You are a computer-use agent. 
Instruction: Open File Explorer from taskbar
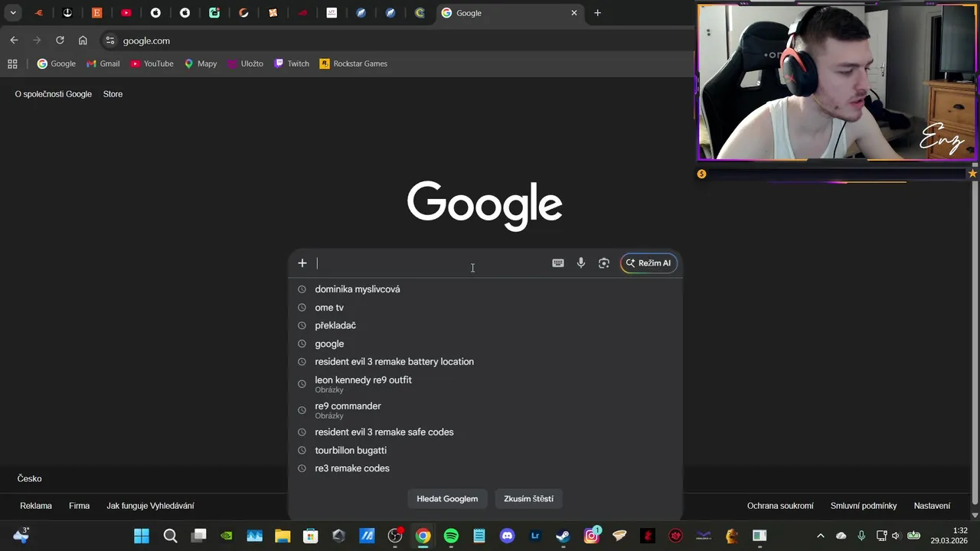point(283,536)
